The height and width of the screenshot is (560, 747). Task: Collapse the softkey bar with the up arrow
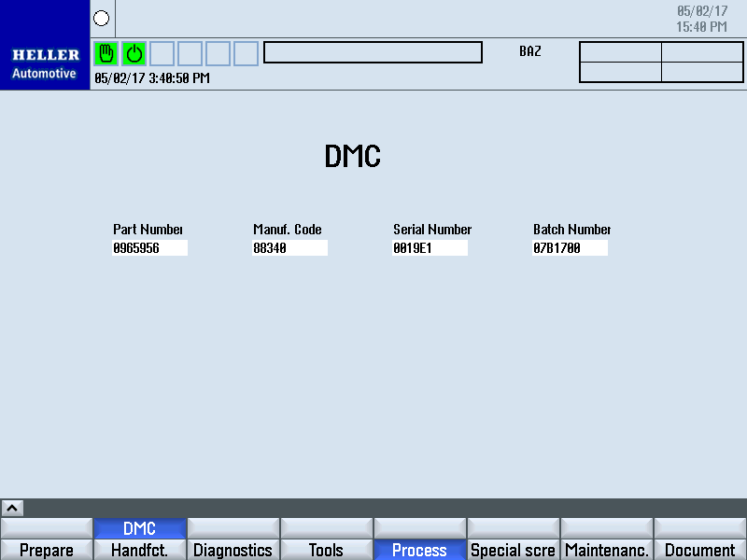coord(12,508)
